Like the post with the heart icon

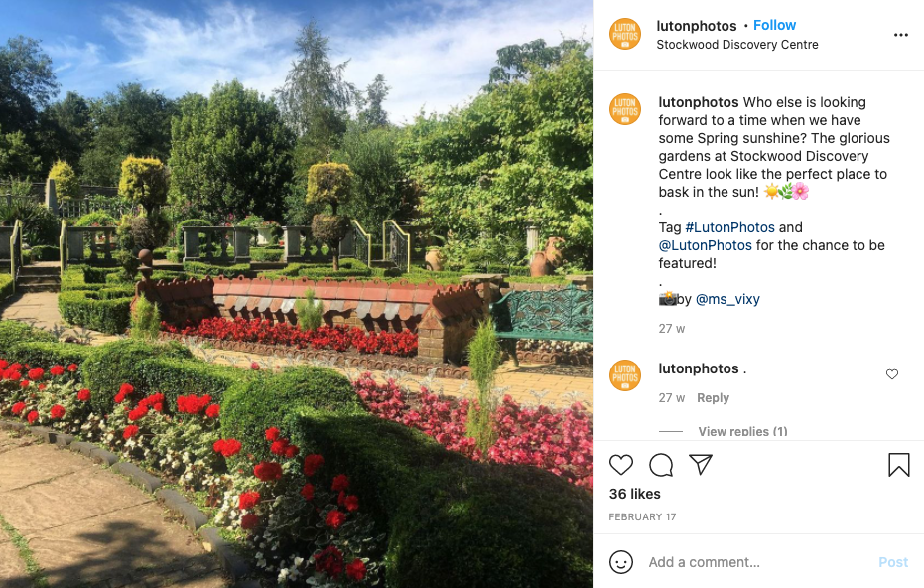[x=621, y=465]
